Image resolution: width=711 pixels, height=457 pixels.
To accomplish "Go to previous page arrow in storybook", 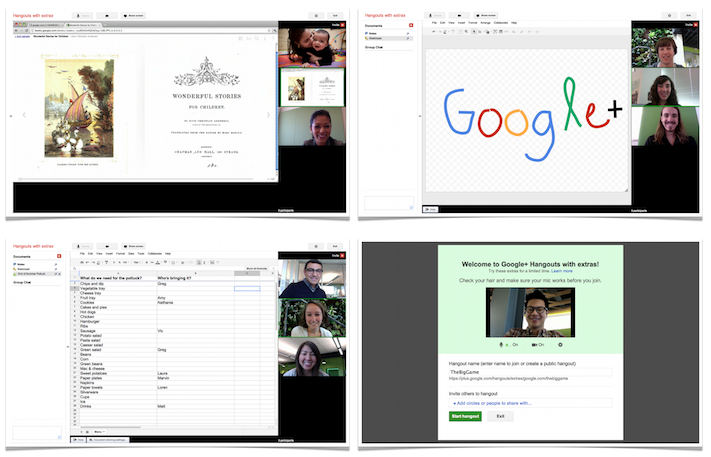I will pos(24,115).
